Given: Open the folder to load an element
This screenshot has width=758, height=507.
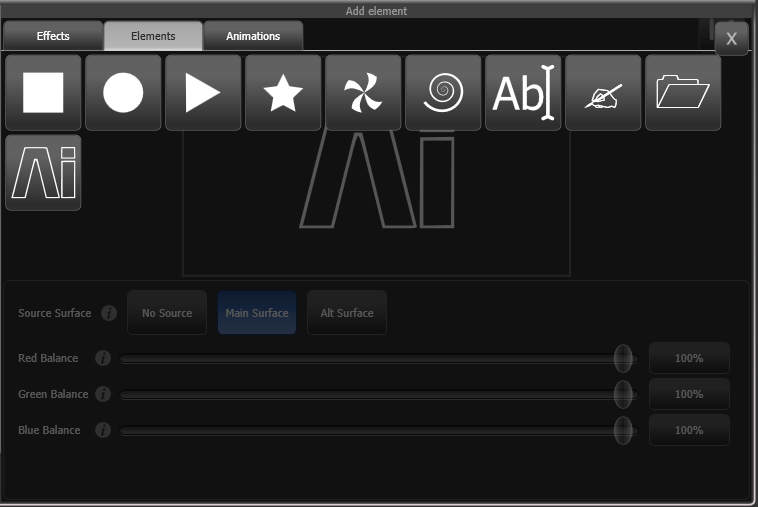Looking at the screenshot, I should (x=683, y=92).
